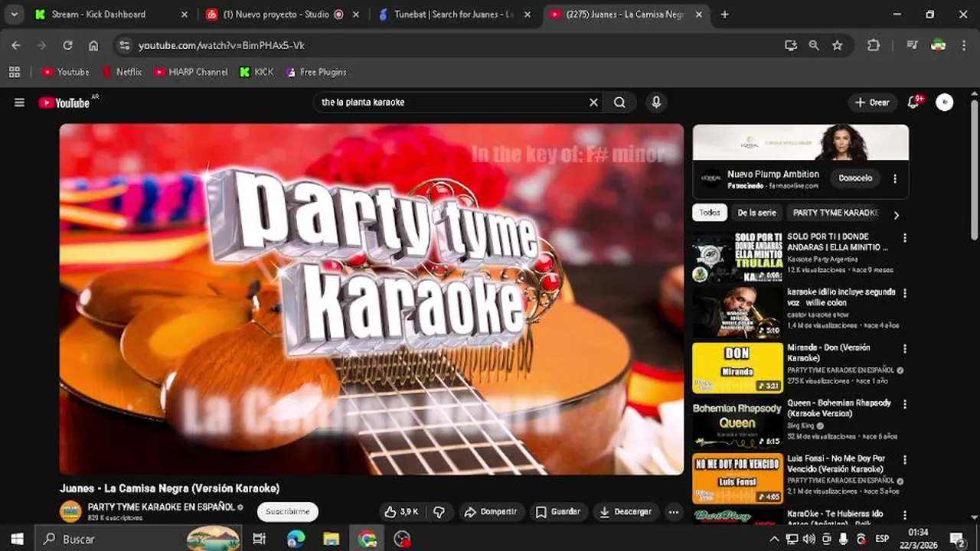Reload the page in Chrome

pos(67,46)
